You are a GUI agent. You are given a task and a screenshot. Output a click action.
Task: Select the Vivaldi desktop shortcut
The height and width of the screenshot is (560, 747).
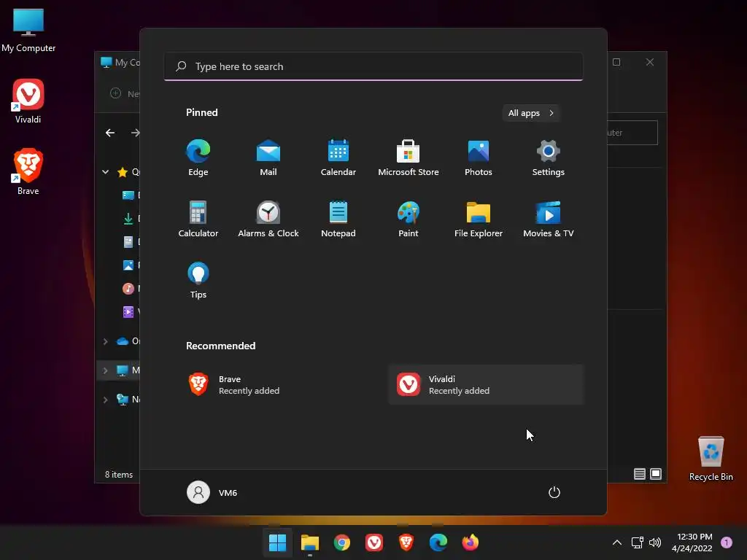(x=28, y=101)
